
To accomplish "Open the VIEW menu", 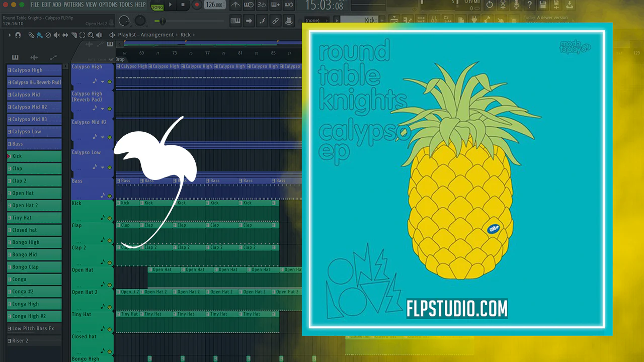I will (x=92, y=5).
